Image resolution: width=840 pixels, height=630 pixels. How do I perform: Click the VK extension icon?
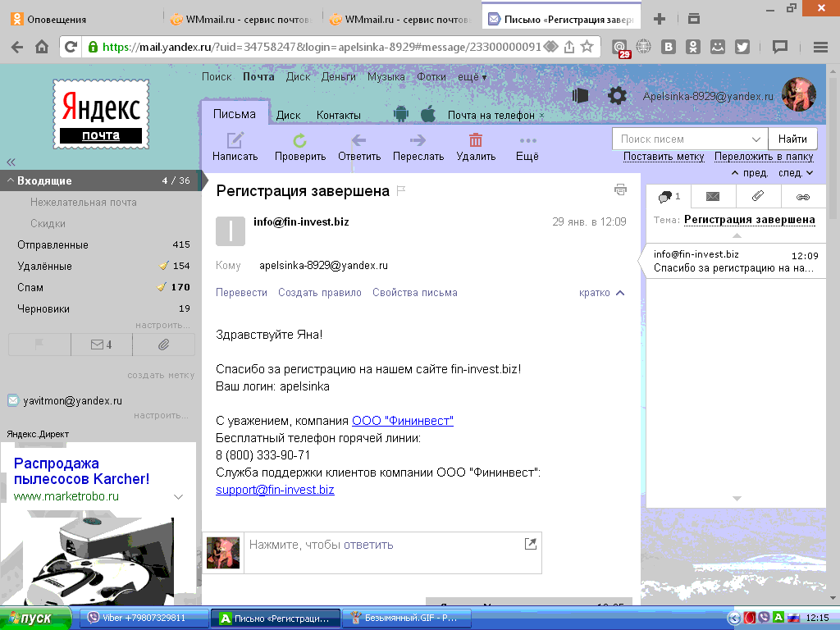[668, 47]
